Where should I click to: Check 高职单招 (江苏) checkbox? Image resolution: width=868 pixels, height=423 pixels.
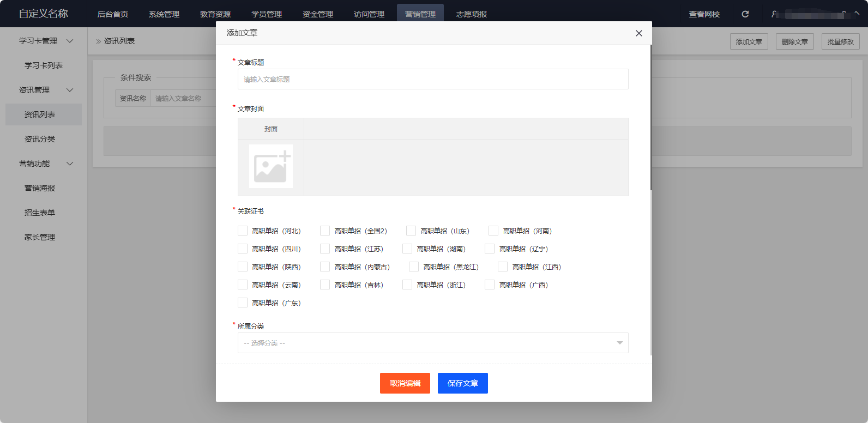click(x=325, y=249)
